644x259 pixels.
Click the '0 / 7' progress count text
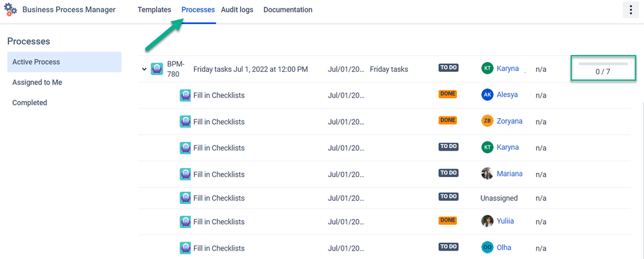603,72
